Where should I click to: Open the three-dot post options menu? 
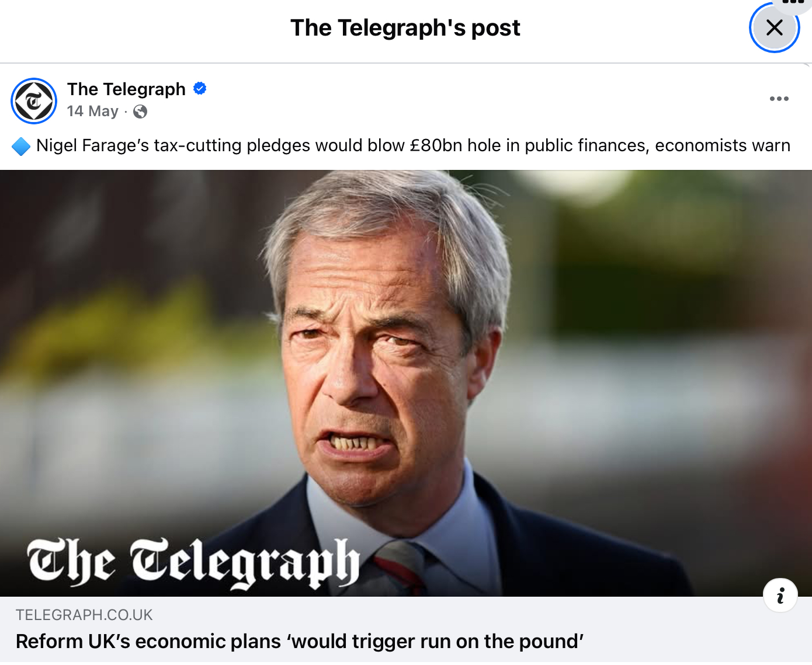coord(779,99)
